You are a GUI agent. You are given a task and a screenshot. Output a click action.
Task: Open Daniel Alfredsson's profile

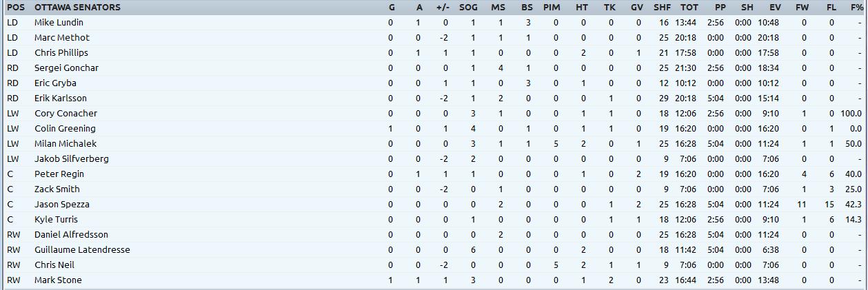click(71, 234)
